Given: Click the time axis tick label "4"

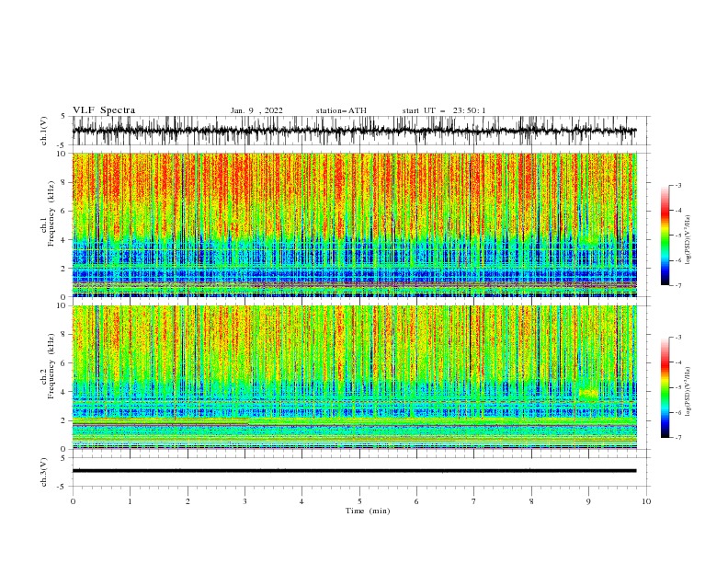Looking at the screenshot, I should tap(301, 501).
